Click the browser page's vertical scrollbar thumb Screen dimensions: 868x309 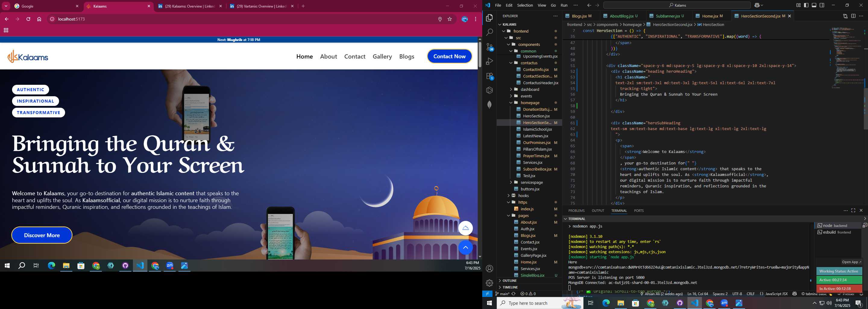[480, 55]
